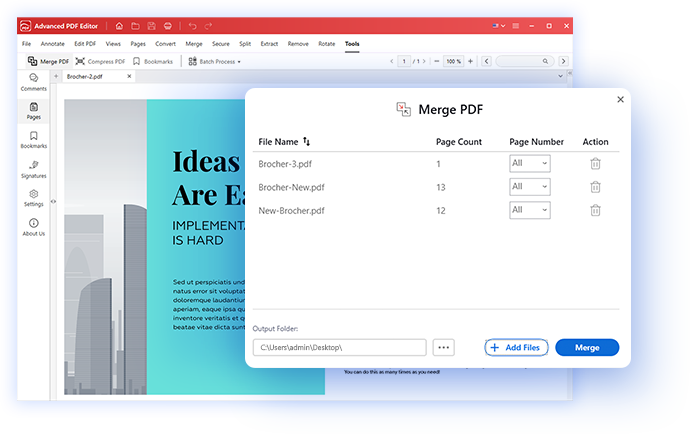Open About Us from the sidebar

[x=33, y=227]
